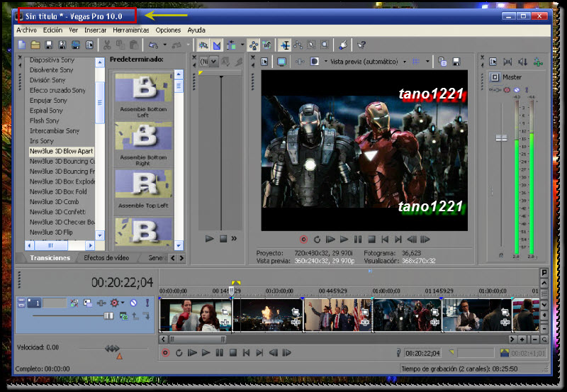This screenshot has height=392, width=567.
Task: Select the Iron Man armors clip thumbnail
Action: click(407, 315)
